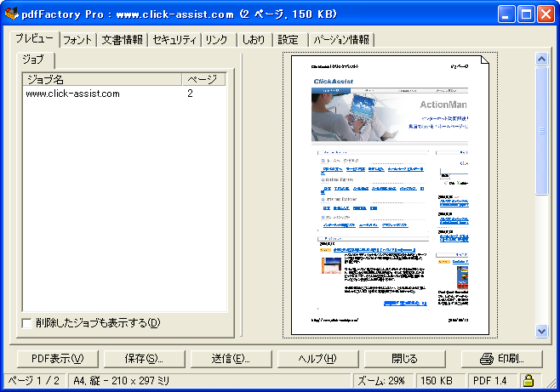Switch to the プレビュー tab
The height and width of the screenshot is (392, 560).
[35, 38]
